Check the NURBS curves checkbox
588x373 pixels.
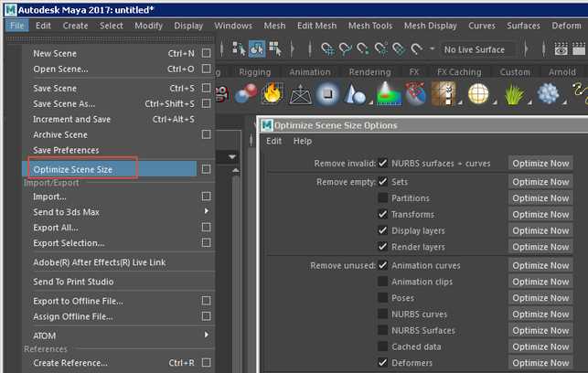click(x=382, y=314)
